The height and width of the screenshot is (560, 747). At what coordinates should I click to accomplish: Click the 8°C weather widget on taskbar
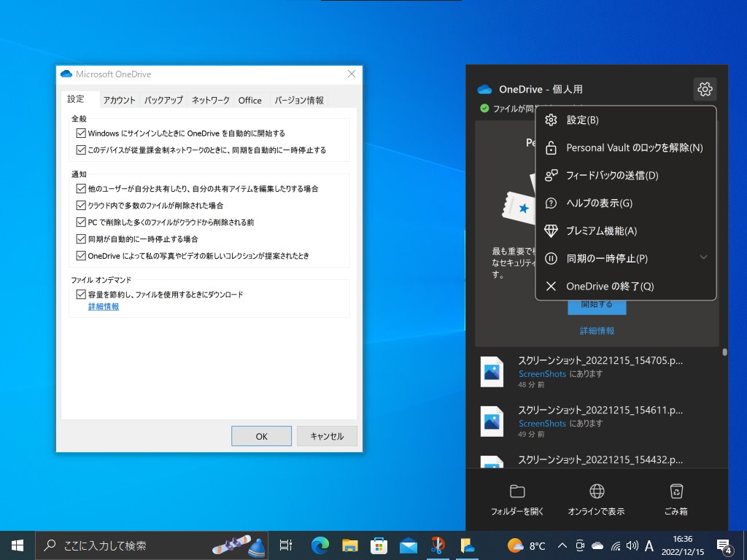pos(525,545)
